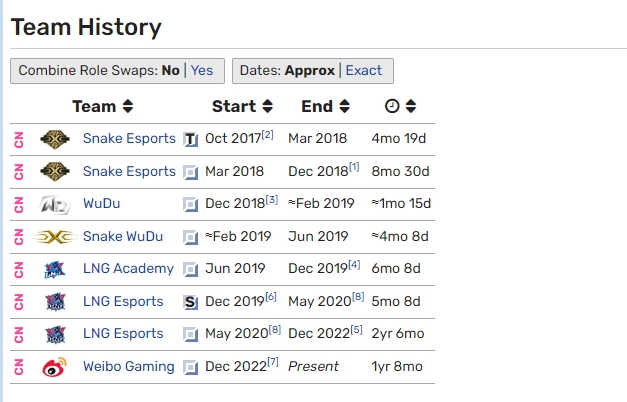Sort table by End column arrows
Screen dimensions: 627x402
point(345,106)
